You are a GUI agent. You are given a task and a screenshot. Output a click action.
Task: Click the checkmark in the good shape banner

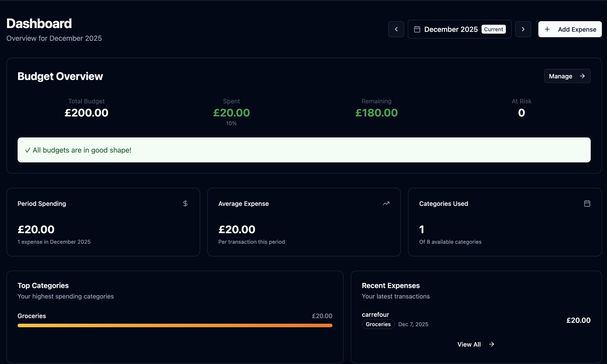click(x=27, y=150)
